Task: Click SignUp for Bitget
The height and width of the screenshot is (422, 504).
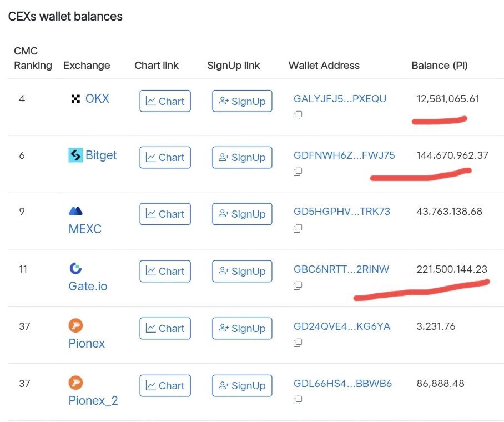Action: [x=242, y=158]
